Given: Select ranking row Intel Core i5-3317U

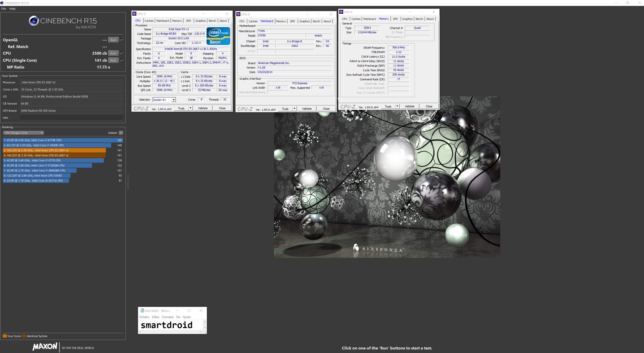Looking at the screenshot, I should point(63,180).
